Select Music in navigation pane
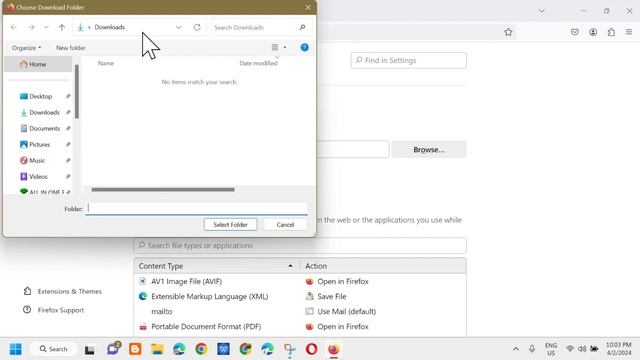Viewport: 640px width, 360px height. (x=37, y=160)
